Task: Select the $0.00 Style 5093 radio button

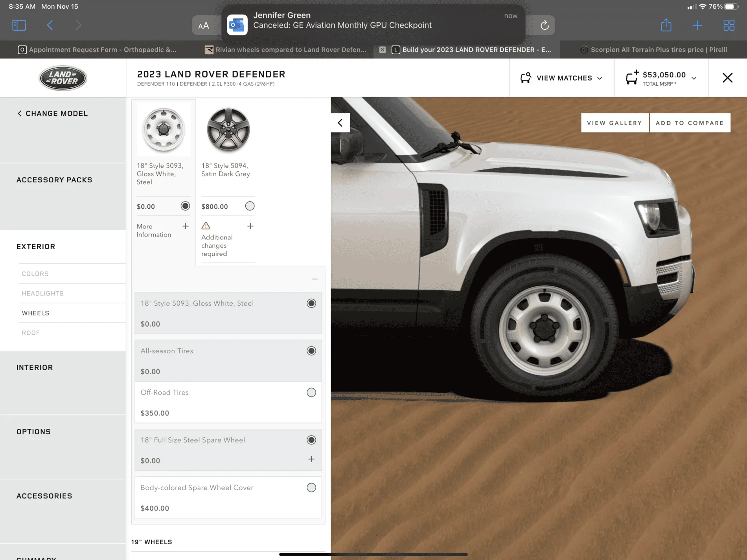Action: coord(185,206)
